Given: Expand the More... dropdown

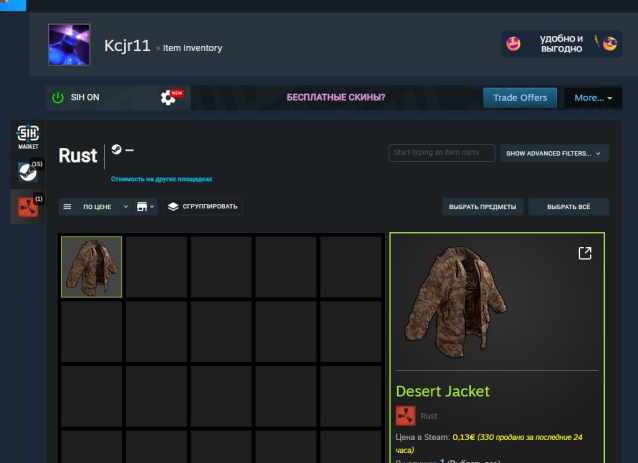Looking at the screenshot, I should 593,98.
